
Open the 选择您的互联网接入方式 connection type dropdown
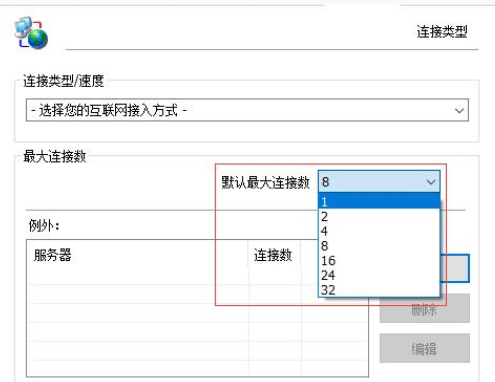[247, 110]
